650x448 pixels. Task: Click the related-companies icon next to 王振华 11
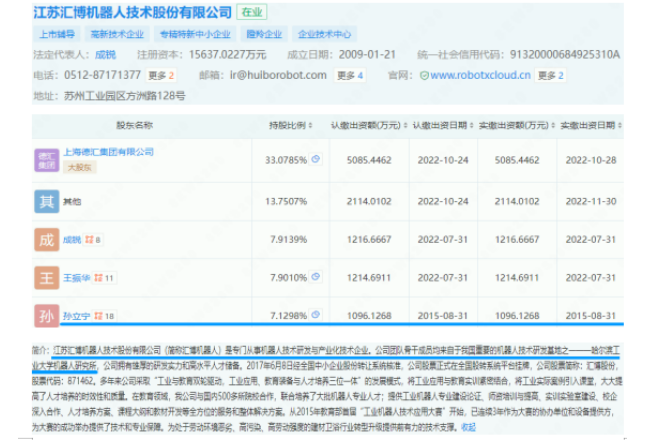[98, 278]
